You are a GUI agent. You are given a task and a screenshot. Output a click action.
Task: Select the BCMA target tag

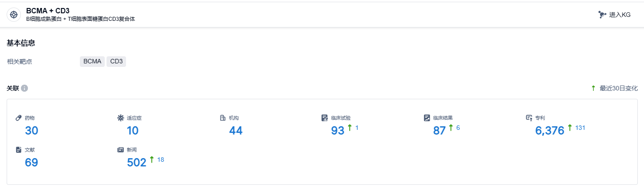point(92,62)
